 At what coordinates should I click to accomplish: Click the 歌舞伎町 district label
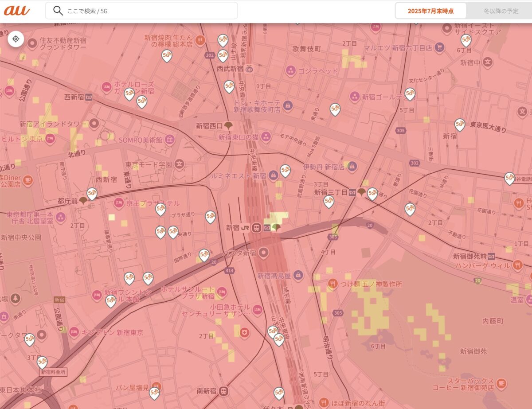point(306,49)
